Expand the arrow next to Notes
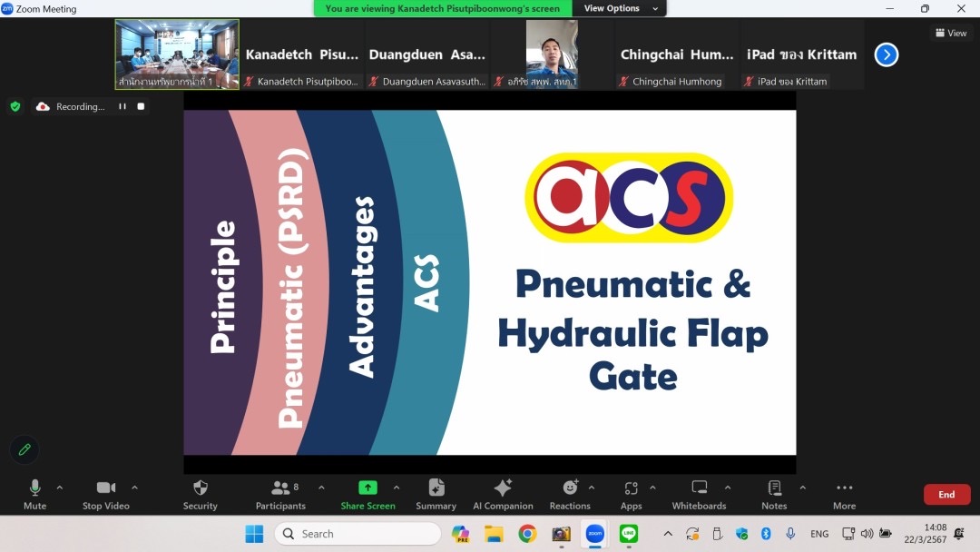This screenshot has height=552, width=980. pyautogui.click(x=802, y=488)
